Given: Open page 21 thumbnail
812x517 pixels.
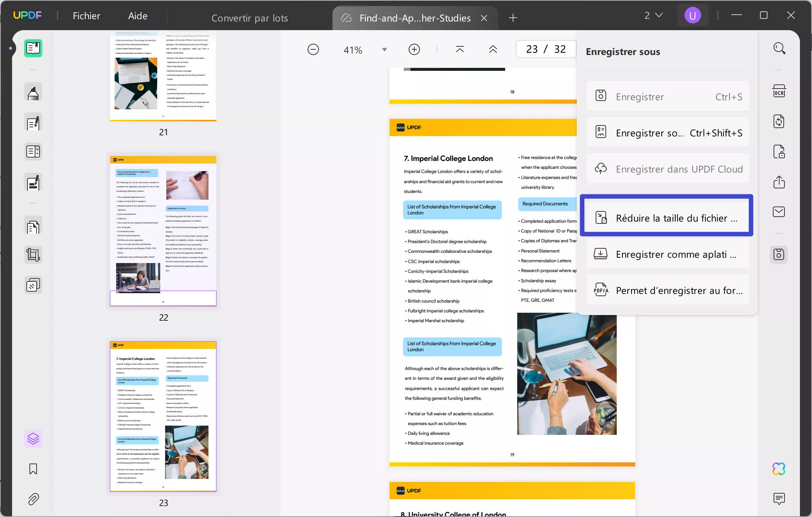Looking at the screenshot, I should (x=163, y=76).
